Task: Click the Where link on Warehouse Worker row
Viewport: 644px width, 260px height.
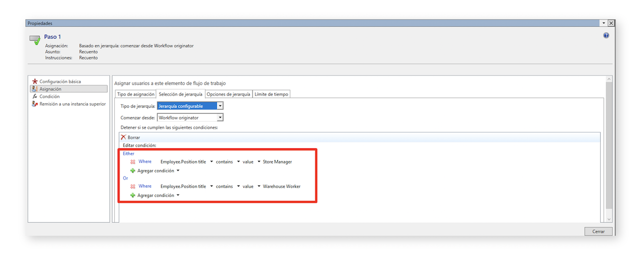Action: coord(145,186)
